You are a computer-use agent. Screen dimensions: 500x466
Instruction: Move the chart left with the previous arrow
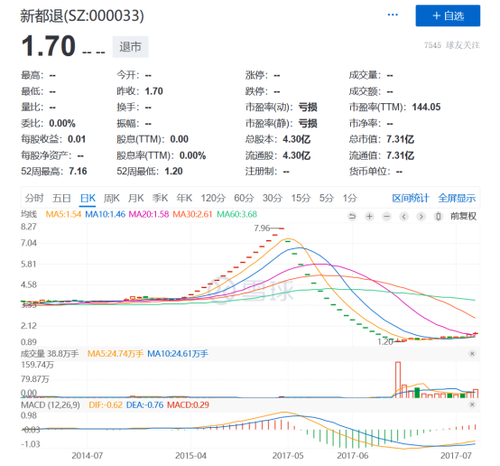404,217
